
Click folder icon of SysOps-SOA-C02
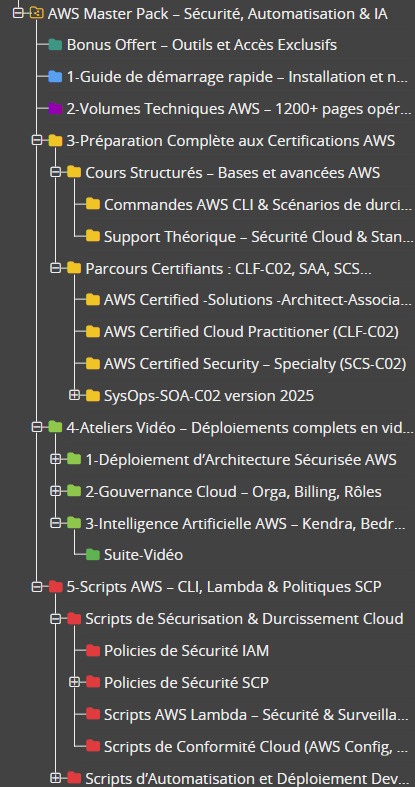click(93, 396)
